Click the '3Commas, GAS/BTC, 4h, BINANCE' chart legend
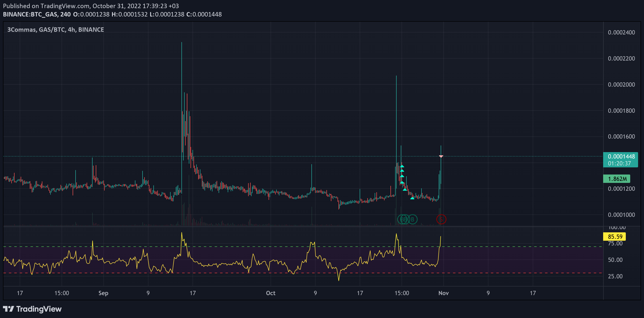The width and height of the screenshot is (644, 318). [x=55, y=30]
